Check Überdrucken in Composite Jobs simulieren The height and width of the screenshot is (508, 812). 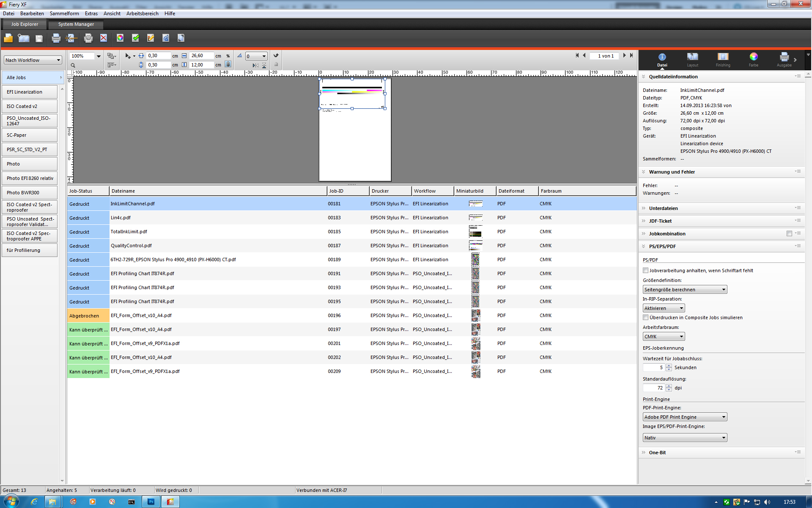[x=645, y=317]
